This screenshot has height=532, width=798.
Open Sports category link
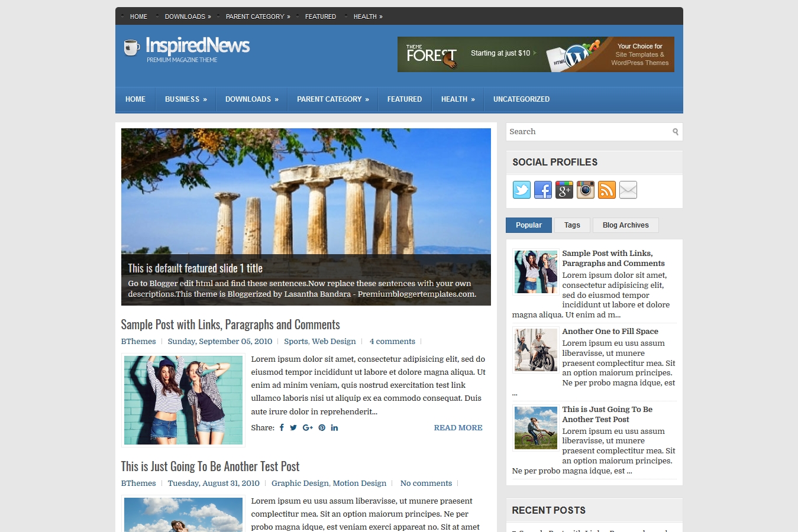296,341
